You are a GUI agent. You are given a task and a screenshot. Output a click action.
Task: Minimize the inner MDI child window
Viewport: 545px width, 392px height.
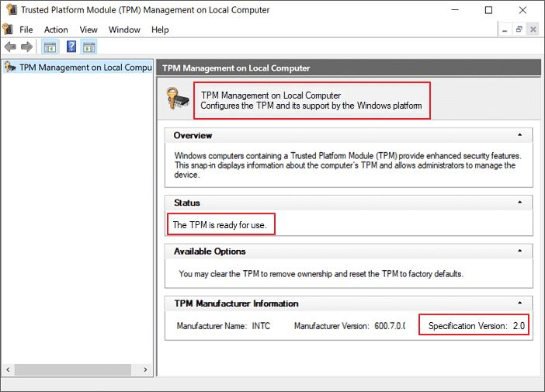(505, 29)
